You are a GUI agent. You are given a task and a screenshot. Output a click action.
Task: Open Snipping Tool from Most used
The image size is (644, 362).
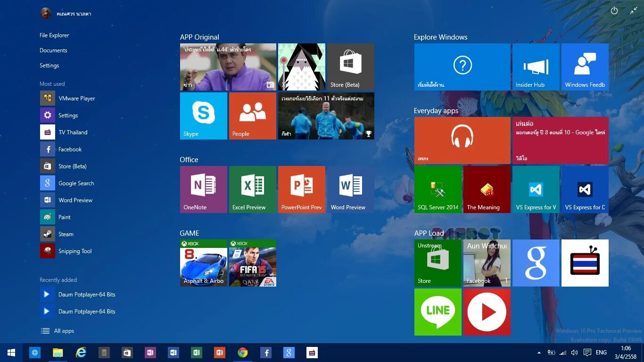(x=74, y=251)
